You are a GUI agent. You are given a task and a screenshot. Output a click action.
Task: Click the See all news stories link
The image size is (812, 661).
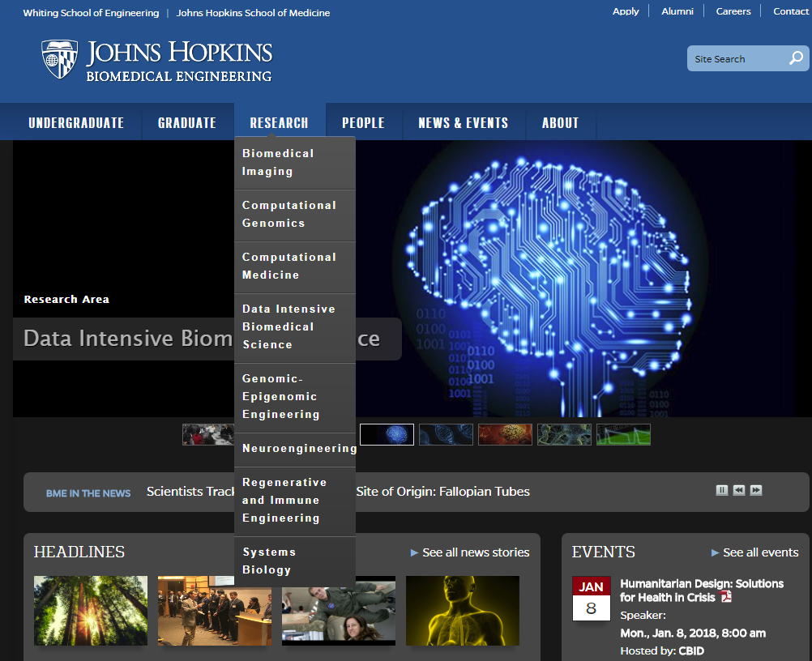point(476,552)
